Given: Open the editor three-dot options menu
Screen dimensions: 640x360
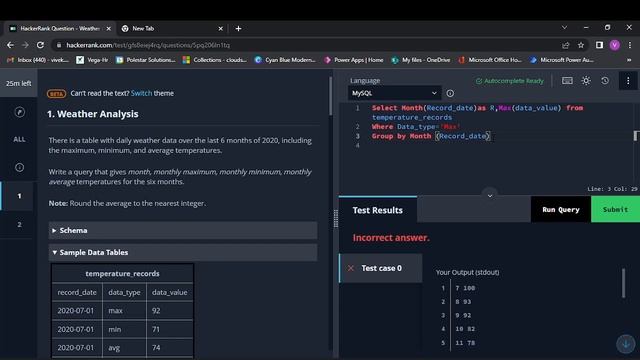Looking at the screenshot, I should (x=628, y=81).
